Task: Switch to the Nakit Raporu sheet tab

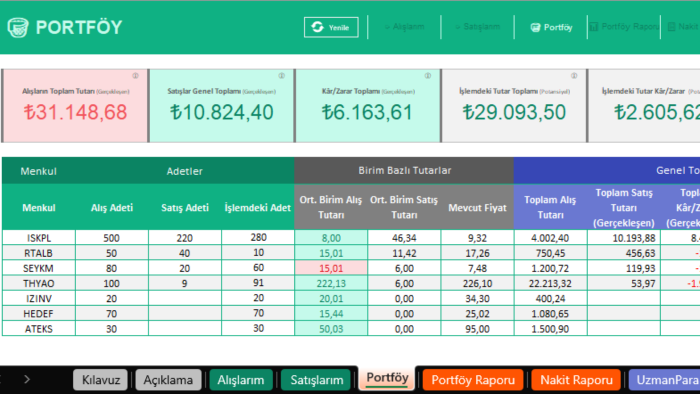Action: tap(576, 380)
